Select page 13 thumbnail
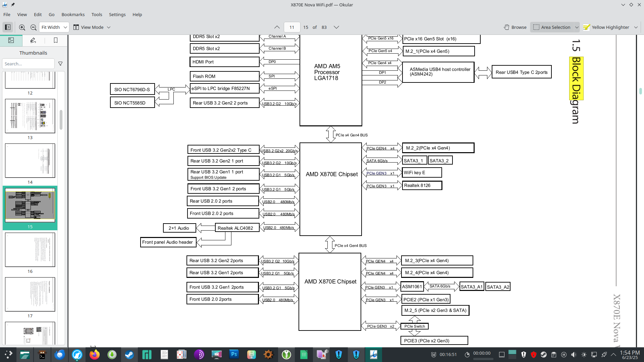This screenshot has height=362, width=644. (x=30, y=116)
